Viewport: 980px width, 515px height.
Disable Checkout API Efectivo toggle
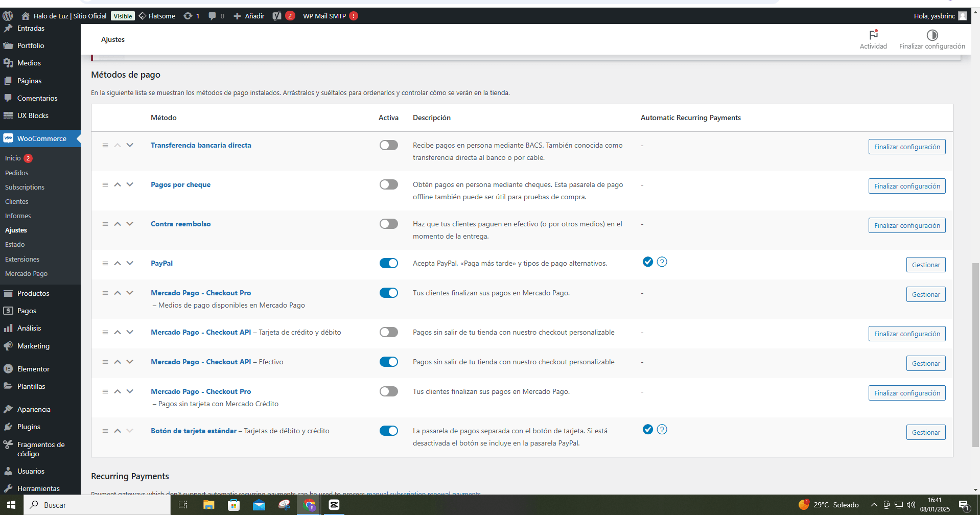tap(388, 362)
